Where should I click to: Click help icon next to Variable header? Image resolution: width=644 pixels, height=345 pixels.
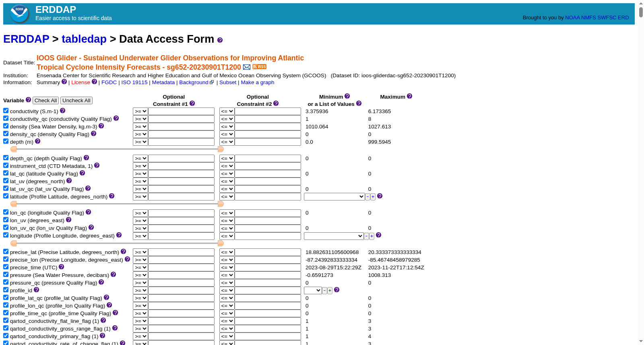click(x=28, y=100)
